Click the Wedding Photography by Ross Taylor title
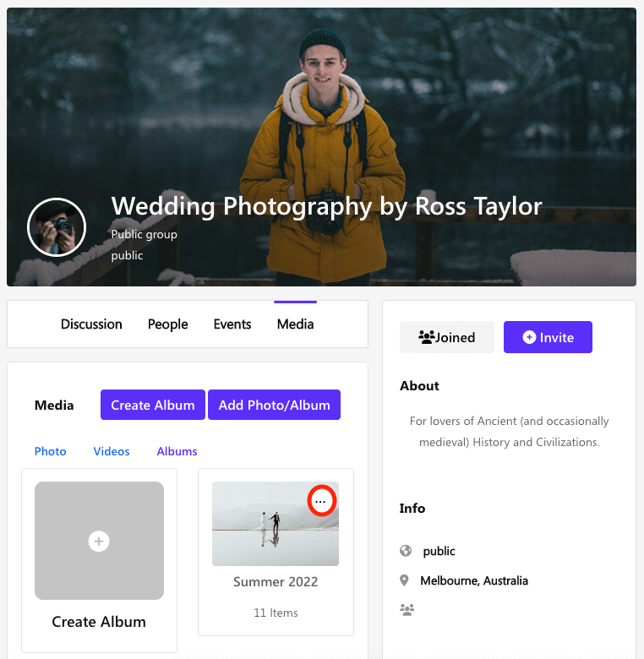This screenshot has height=659, width=644. click(326, 205)
